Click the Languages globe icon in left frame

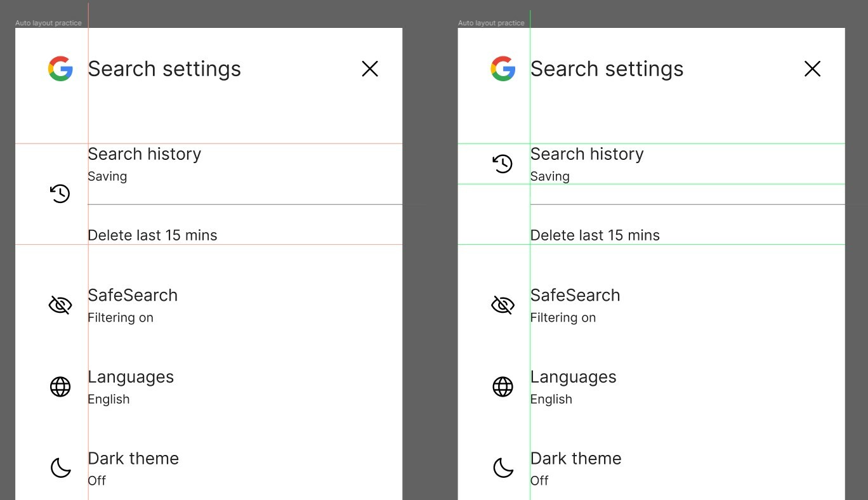60,386
